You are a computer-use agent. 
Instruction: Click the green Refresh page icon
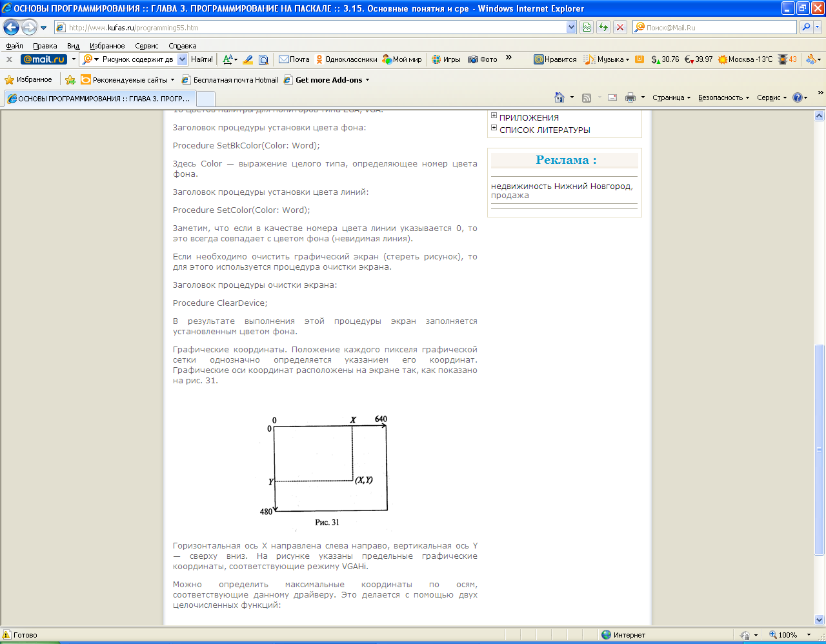603,27
